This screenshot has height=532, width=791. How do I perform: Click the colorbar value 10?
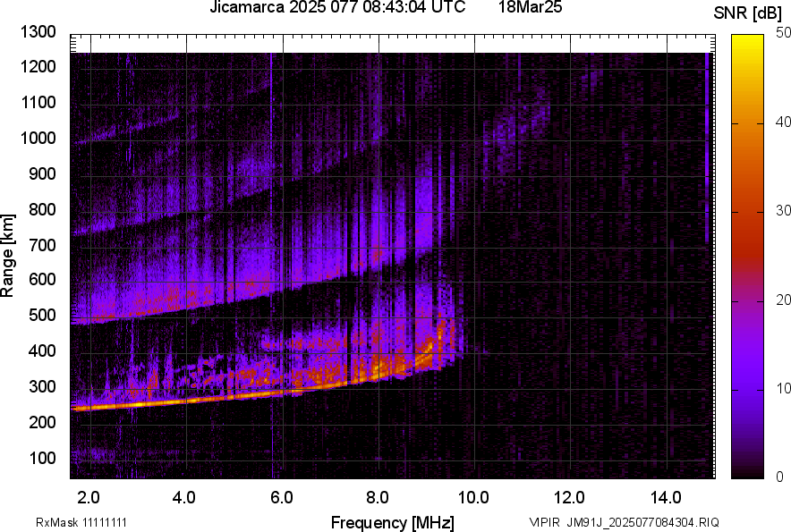coord(783,388)
